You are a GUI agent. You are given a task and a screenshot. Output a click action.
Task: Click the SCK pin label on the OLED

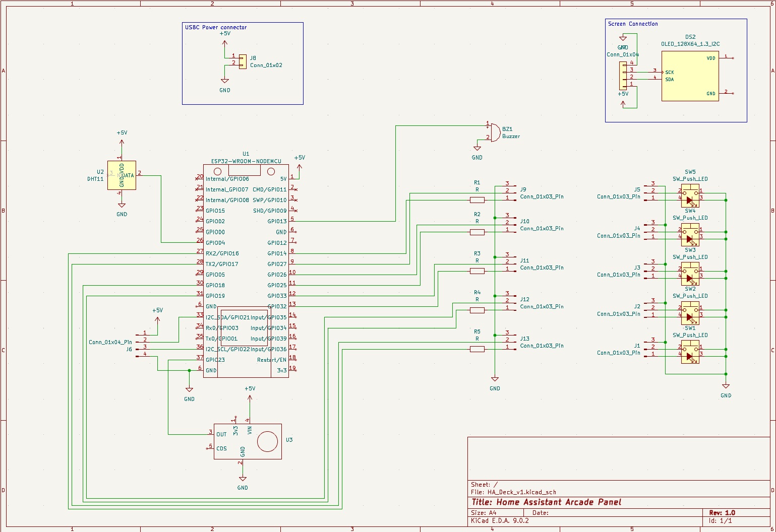click(x=670, y=72)
